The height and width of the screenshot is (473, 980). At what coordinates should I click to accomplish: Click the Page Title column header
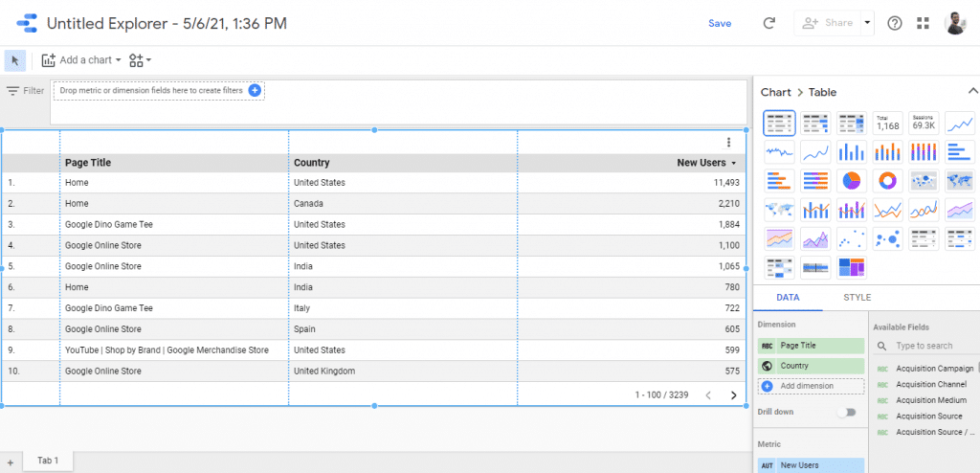[x=88, y=163]
